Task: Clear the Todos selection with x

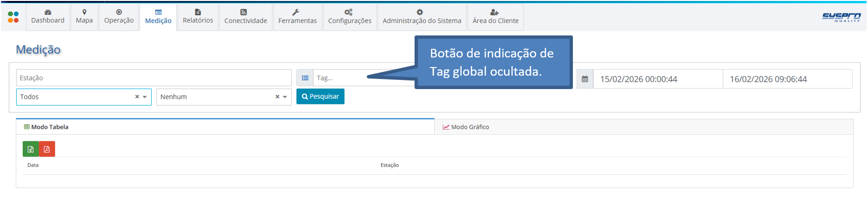Action: click(137, 97)
